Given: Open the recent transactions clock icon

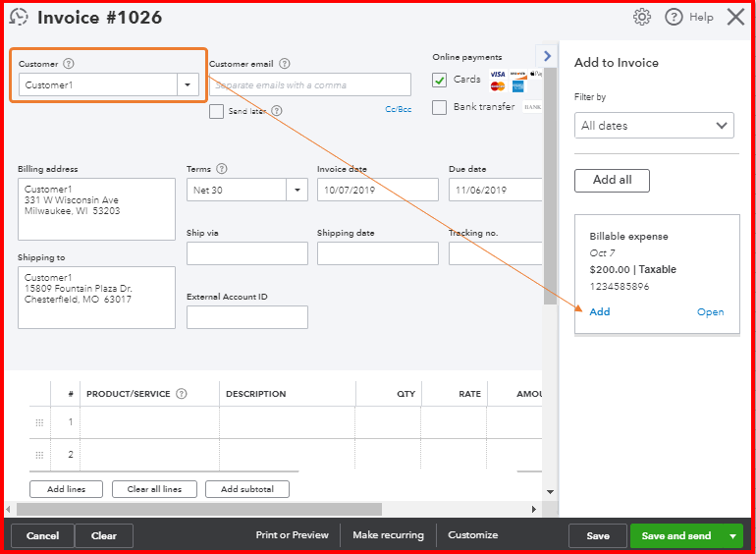Looking at the screenshot, I should (19, 17).
